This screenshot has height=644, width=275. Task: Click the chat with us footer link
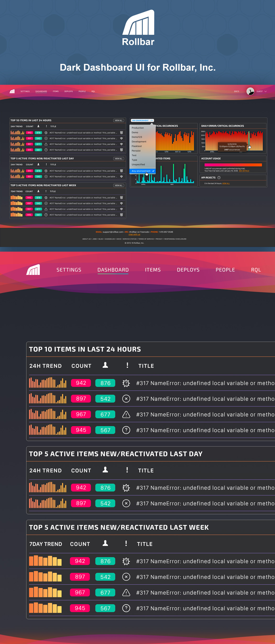[134, 235]
